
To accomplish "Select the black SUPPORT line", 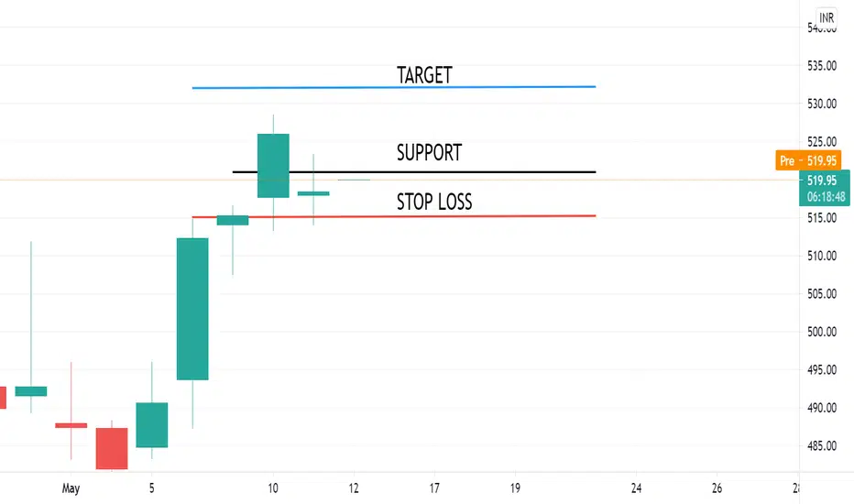I will 414,172.
